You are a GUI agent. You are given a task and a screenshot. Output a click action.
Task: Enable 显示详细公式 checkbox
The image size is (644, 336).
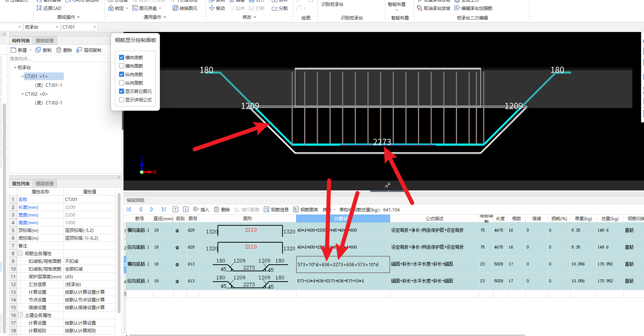pos(122,100)
